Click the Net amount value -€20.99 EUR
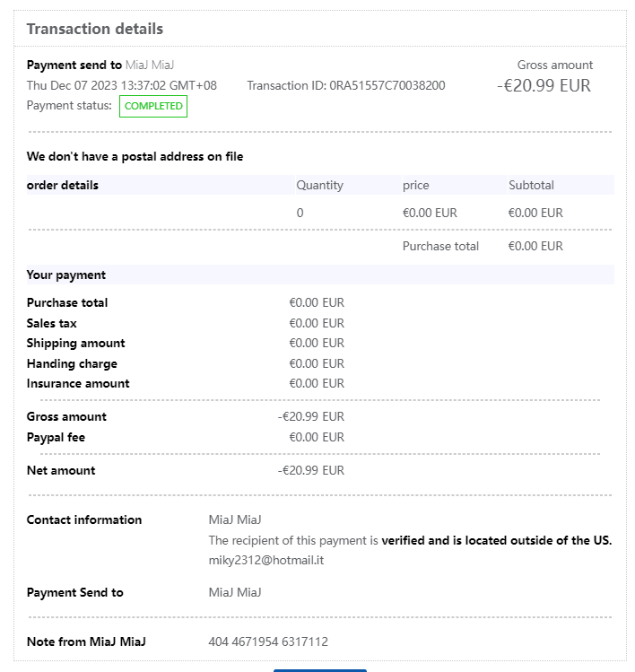 point(311,470)
